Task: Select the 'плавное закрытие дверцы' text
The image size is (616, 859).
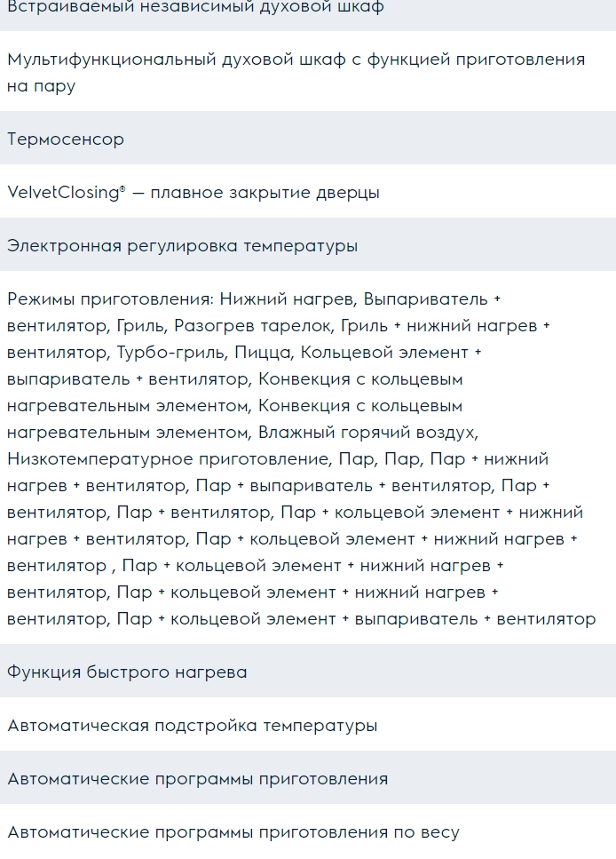Action: [265, 193]
